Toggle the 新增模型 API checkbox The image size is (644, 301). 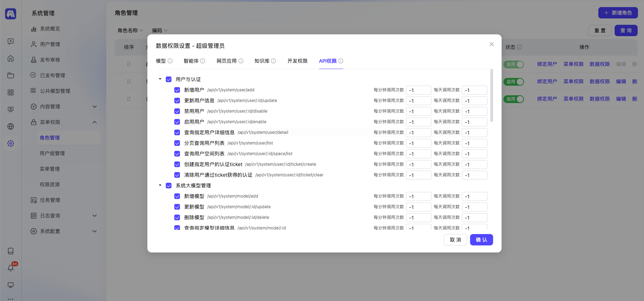pos(177,196)
